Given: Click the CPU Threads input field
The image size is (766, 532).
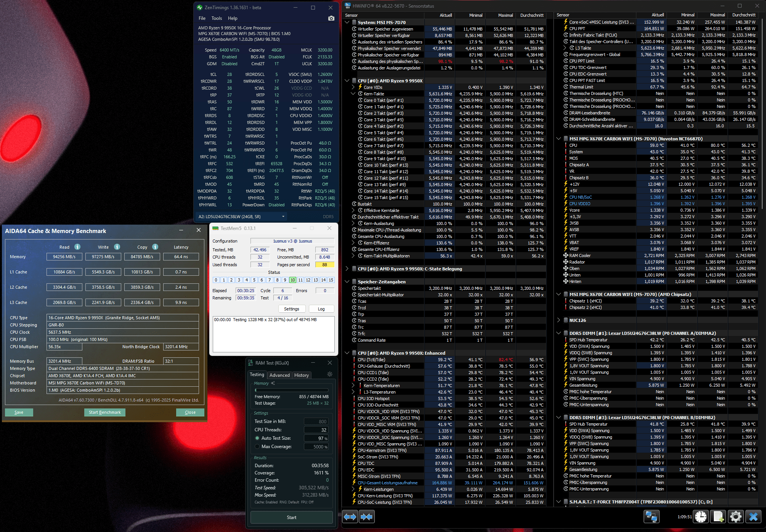Looking at the screenshot, I should 316,430.
